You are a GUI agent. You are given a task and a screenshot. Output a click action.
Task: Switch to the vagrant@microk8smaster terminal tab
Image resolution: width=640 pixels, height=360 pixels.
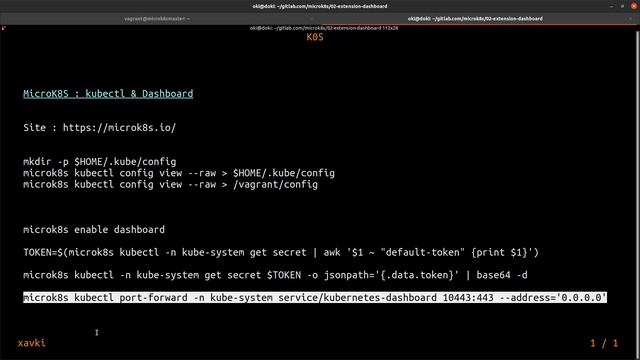tap(157, 19)
